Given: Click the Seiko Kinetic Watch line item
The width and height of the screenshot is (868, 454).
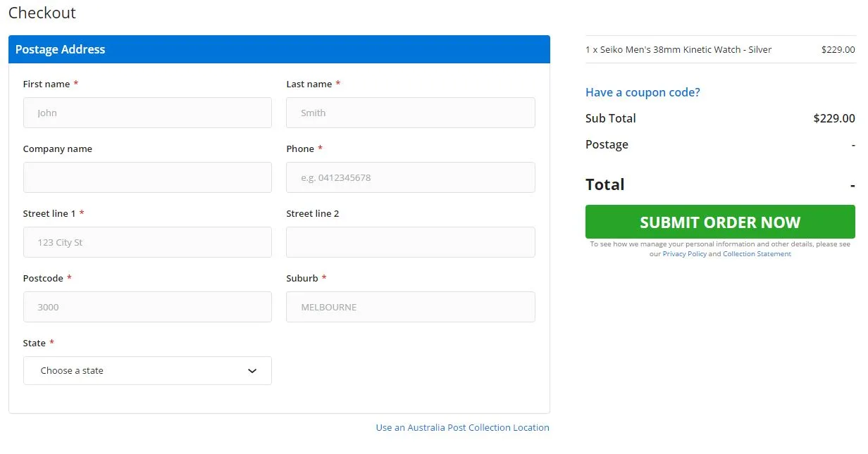Looking at the screenshot, I should 678,50.
